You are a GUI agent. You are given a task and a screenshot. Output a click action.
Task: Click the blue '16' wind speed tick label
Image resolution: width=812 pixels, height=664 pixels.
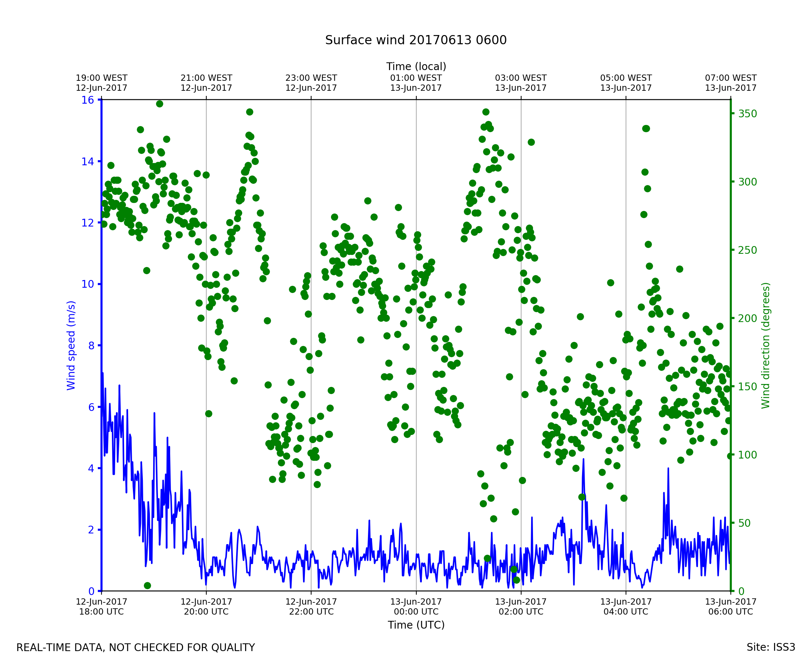[x=87, y=100]
